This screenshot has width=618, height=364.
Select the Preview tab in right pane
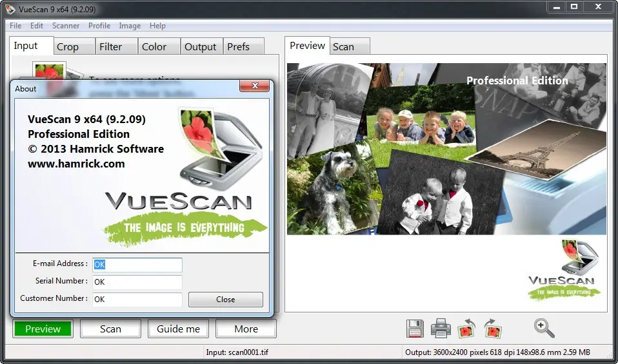pyautogui.click(x=307, y=46)
